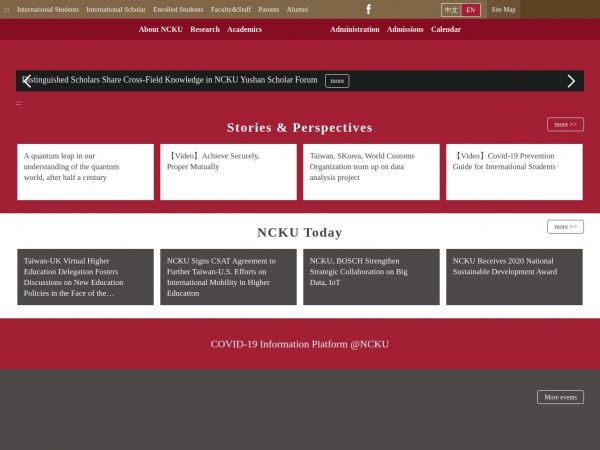Image resolution: width=600 pixels, height=450 pixels.
Task: Open Administration menu
Action: pyautogui.click(x=355, y=29)
